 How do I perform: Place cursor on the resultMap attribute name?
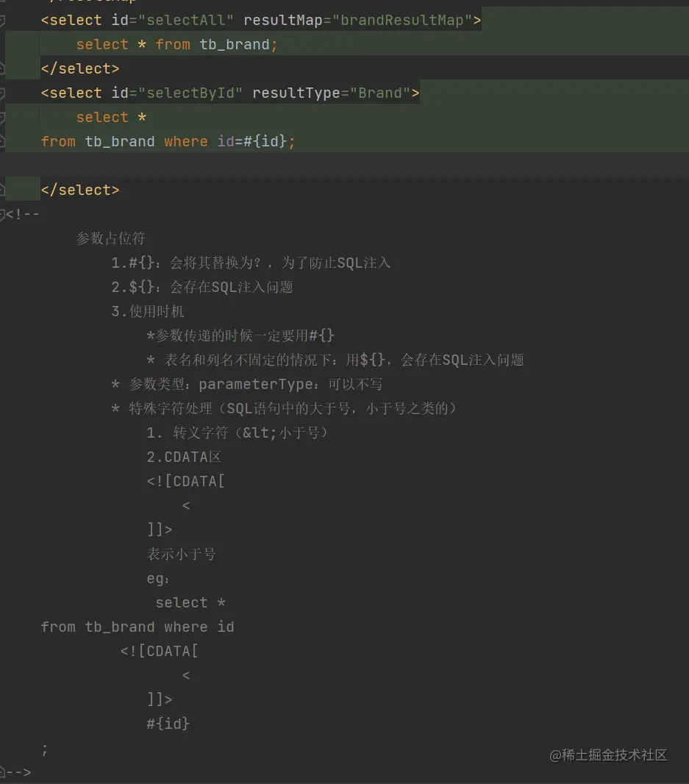pyautogui.click(x=282, y=21)
